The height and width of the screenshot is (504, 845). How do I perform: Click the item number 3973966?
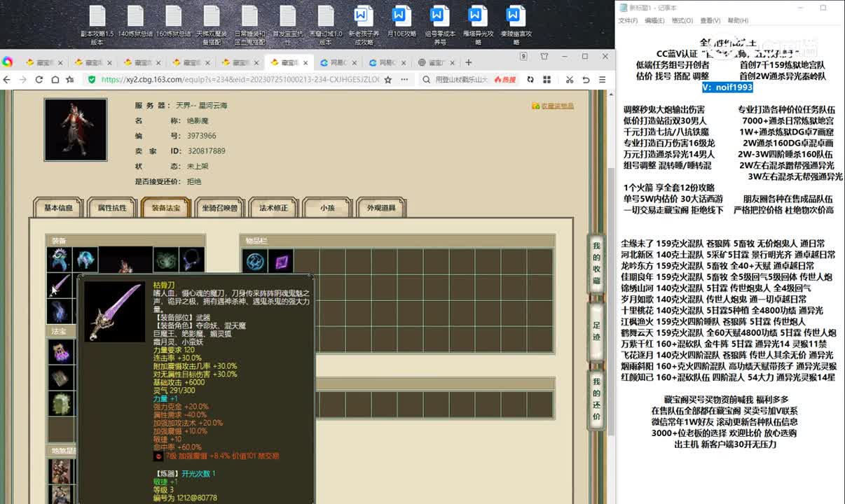click(x=202, y=136)
